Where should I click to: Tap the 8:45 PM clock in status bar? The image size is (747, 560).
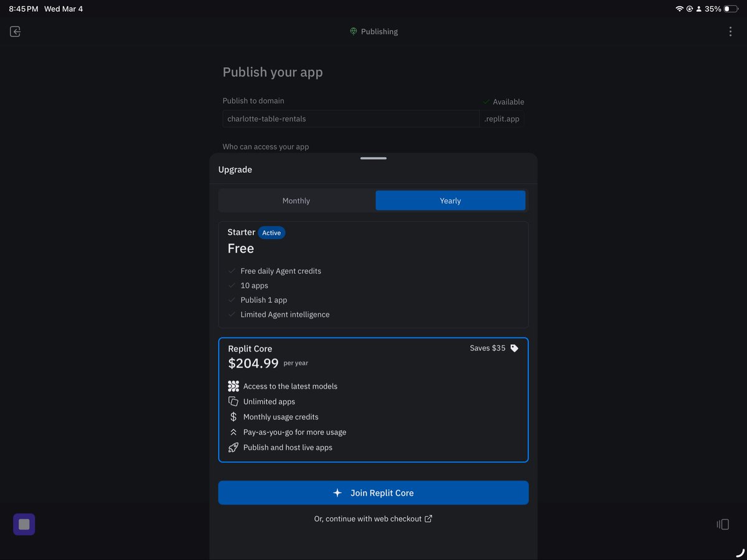tap(24, 9)
